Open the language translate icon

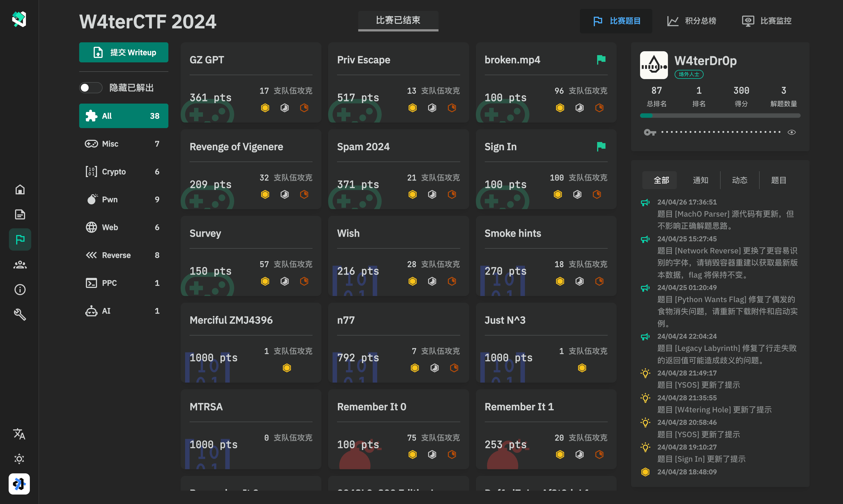coord(19,434)
